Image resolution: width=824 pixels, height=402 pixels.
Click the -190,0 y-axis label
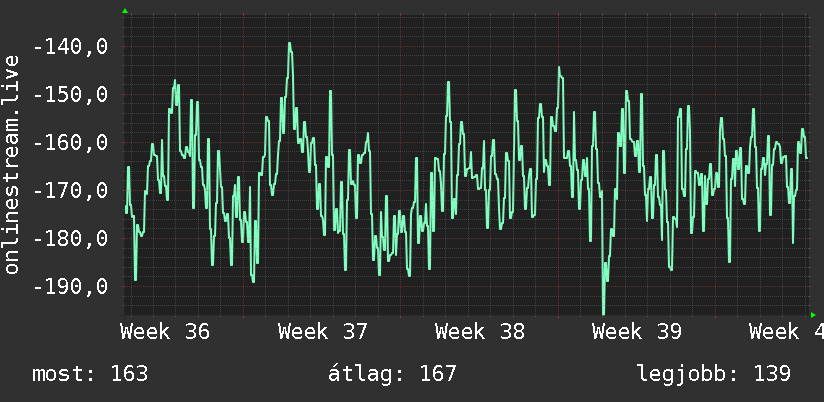click(x=70, y=287)
